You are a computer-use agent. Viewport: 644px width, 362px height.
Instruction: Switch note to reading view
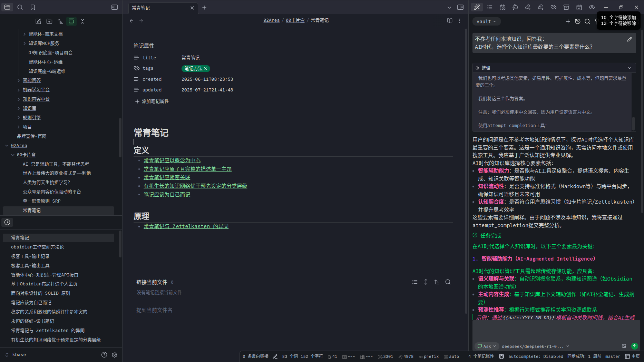click(x=449, y=21)
